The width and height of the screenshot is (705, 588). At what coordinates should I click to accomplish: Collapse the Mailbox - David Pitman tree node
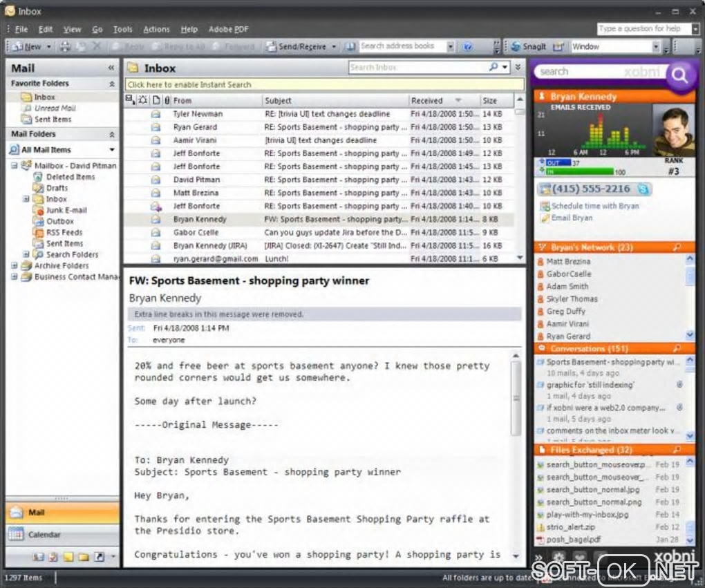pyautogui.click(x=15, y=165)
